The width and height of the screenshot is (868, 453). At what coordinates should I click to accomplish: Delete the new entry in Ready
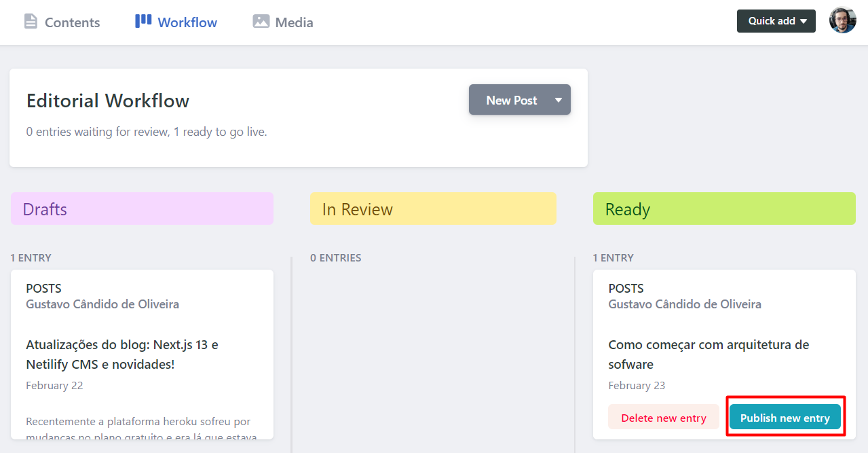click(x=664, y=418)
